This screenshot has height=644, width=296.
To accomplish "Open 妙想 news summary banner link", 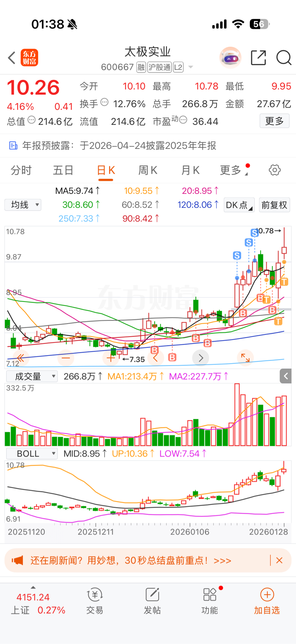I will (131, 560).
